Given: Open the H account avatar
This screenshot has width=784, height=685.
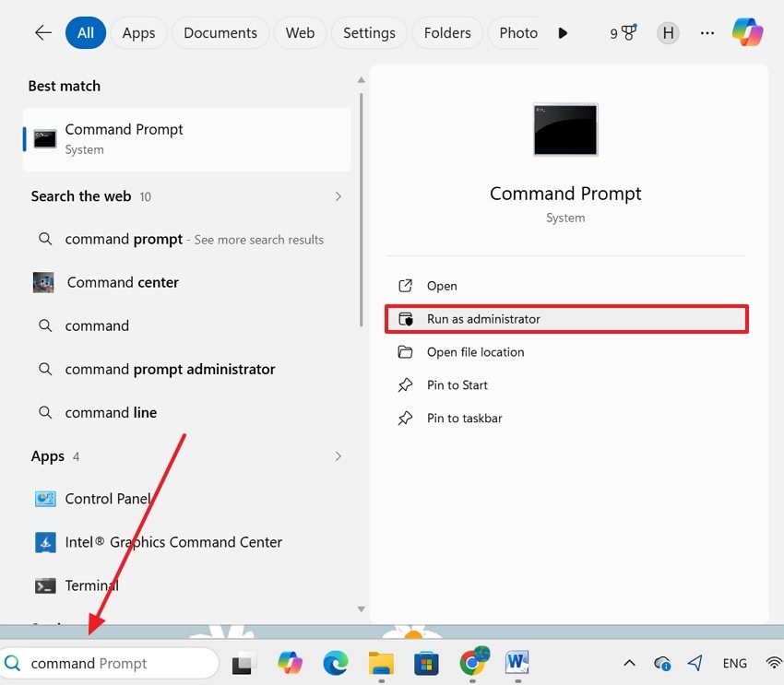Looking at the screenshot, I should pos(668,33).
